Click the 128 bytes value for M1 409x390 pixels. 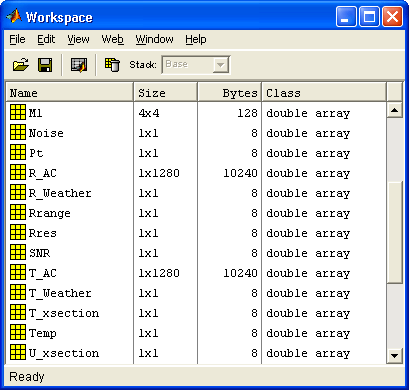tap(247, 113)
